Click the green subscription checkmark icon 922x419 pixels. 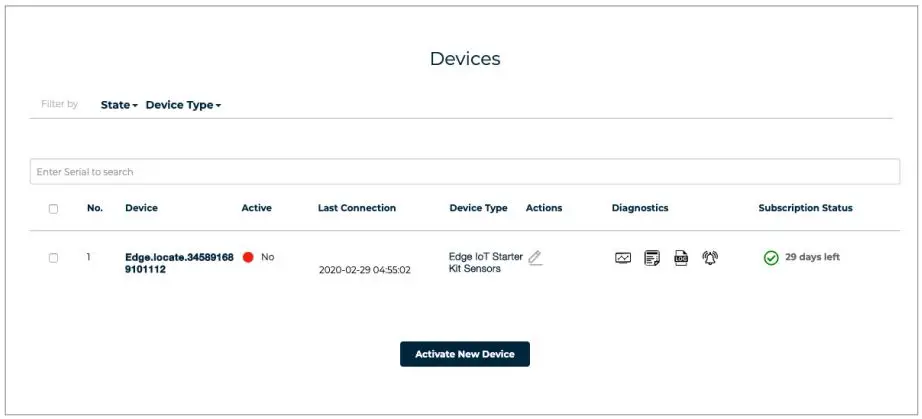(x=771, y=258)
